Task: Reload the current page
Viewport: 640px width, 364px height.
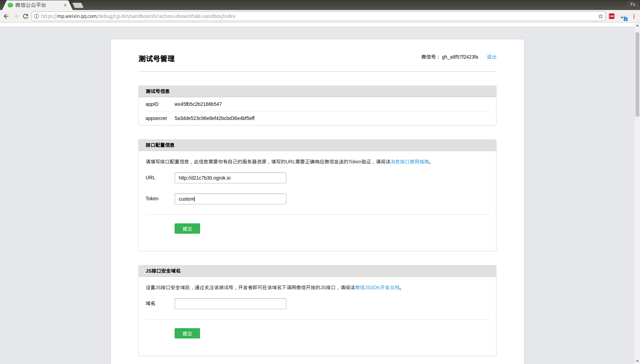Action: click(26, 16)
